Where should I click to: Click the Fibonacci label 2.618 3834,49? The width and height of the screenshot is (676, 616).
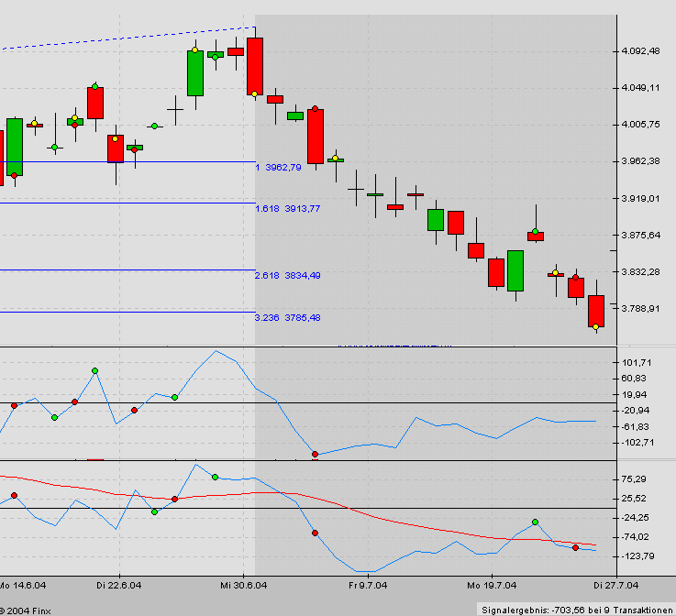[288, 275]
